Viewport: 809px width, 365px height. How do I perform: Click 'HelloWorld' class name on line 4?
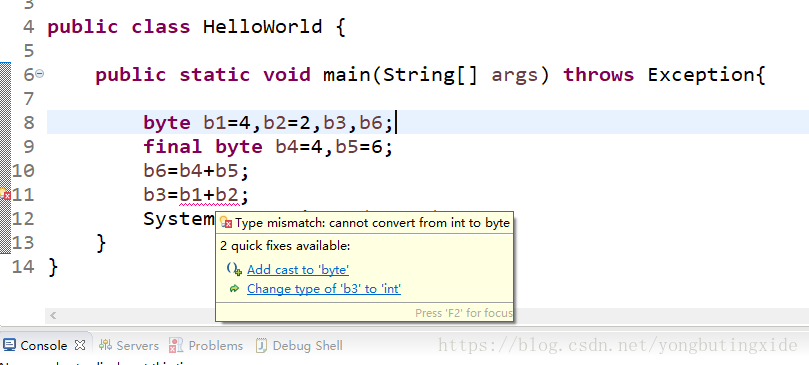(263, 27)
